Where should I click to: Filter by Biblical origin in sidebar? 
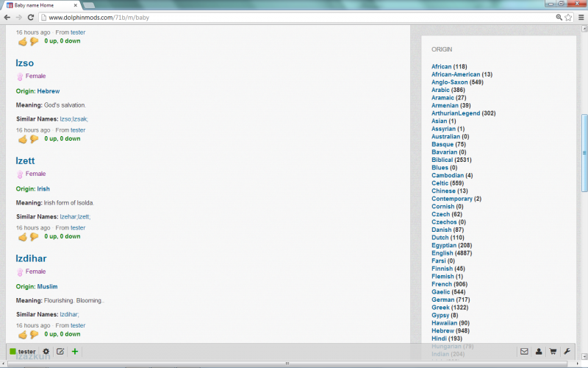(x=442, y=160)
